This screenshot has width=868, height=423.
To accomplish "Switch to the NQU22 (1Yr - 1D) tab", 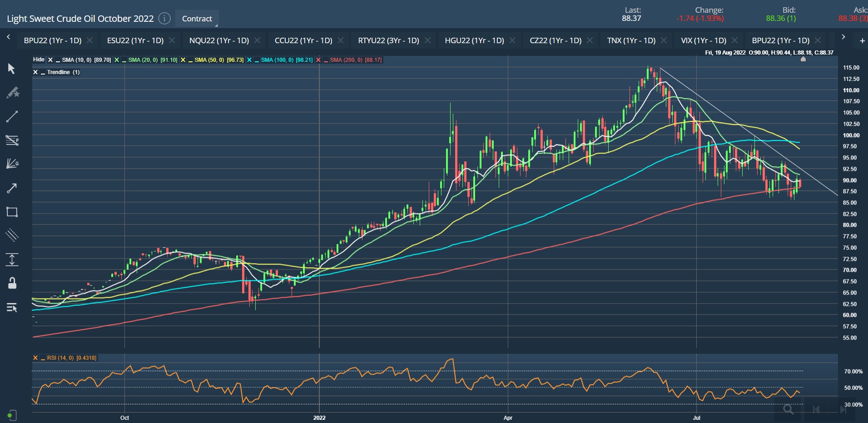I will pyautogui.click(x=219, y=40).
